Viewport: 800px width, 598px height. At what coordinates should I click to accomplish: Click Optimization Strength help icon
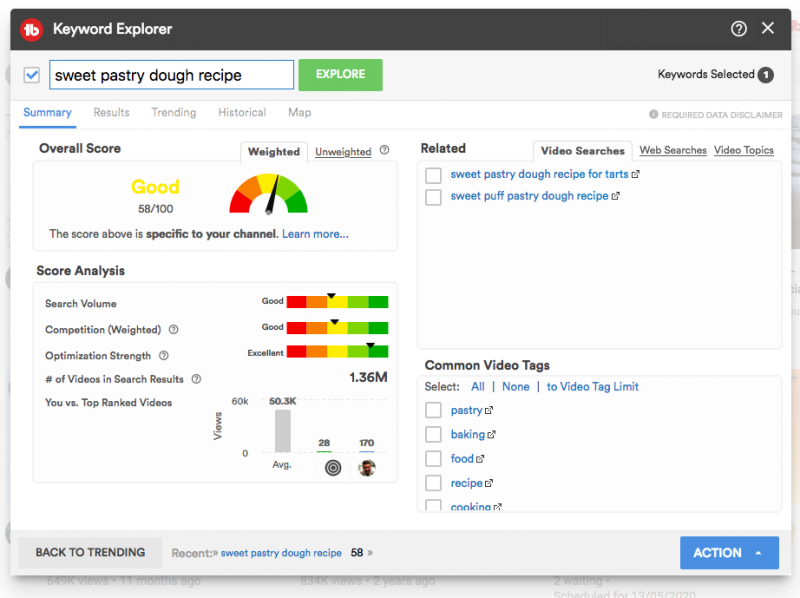click(164, 355)
